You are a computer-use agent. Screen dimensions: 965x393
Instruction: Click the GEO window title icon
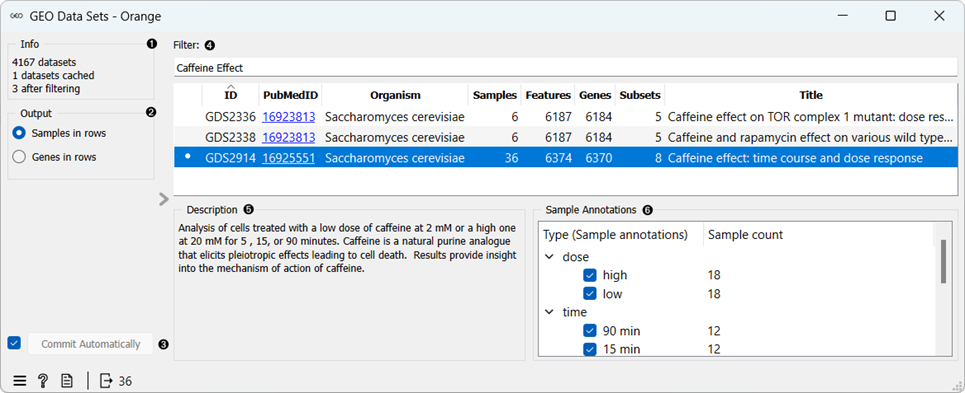point(17,17)
